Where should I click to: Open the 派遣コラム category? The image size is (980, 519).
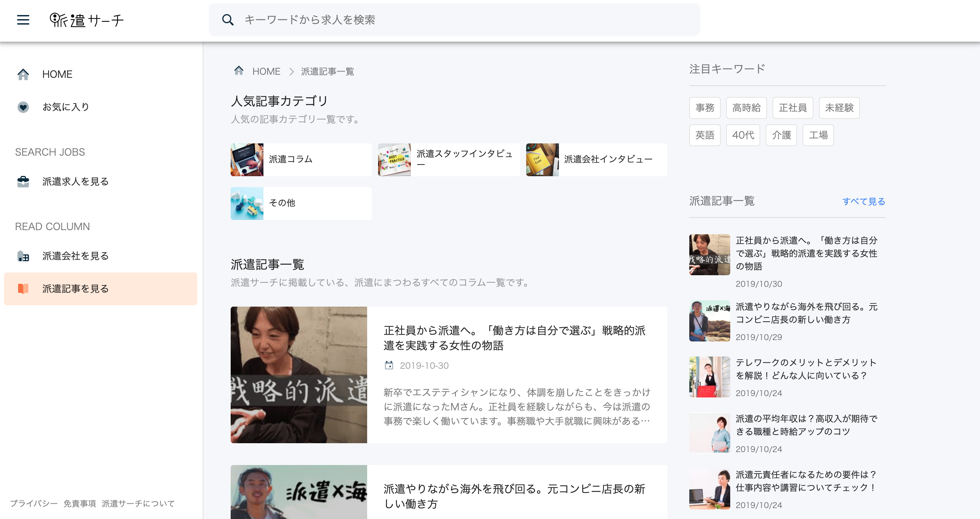pos(301,159)
